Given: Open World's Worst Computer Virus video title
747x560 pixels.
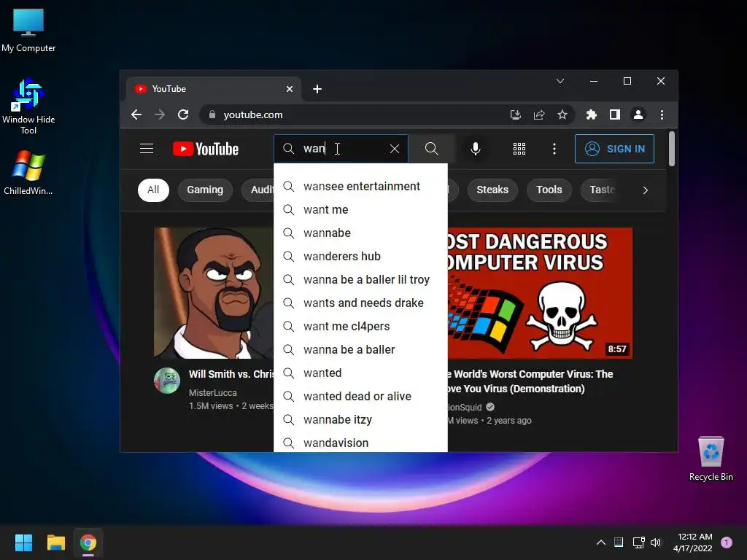Looking at the screenshot, I should click(x=530, y=381).
